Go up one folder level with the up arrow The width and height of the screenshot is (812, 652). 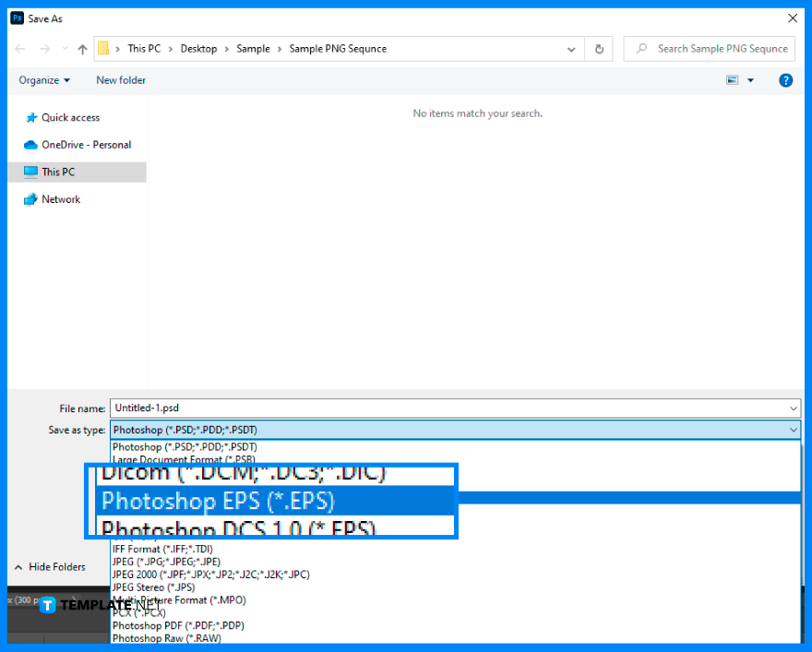pyautogui.click(x=82, y=48)
